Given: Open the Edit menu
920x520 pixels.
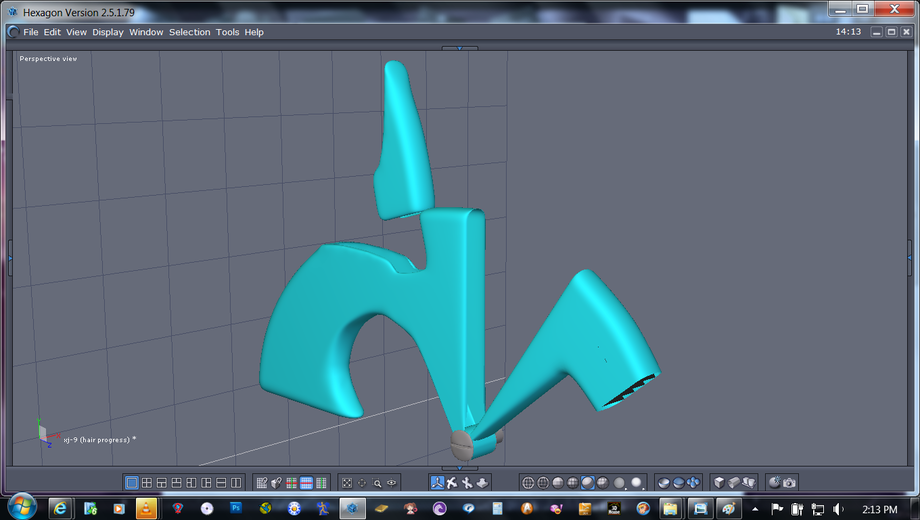Looking at the screenshot, I should click(52, 32).
